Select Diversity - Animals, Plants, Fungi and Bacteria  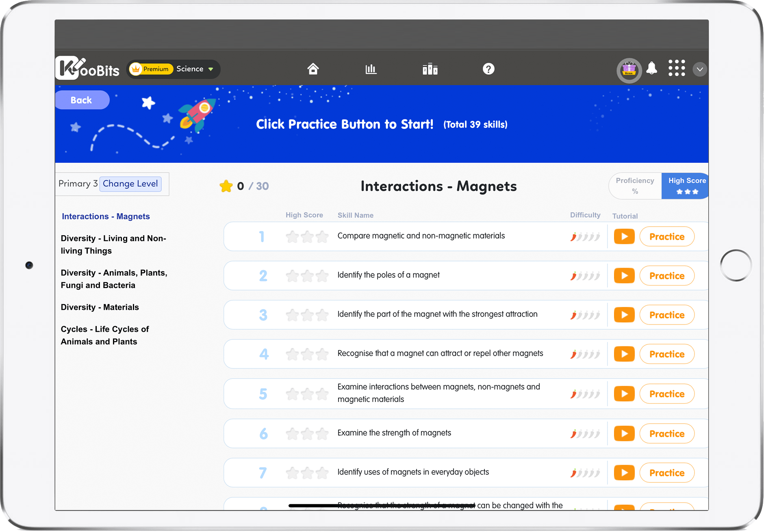(114, 279)
